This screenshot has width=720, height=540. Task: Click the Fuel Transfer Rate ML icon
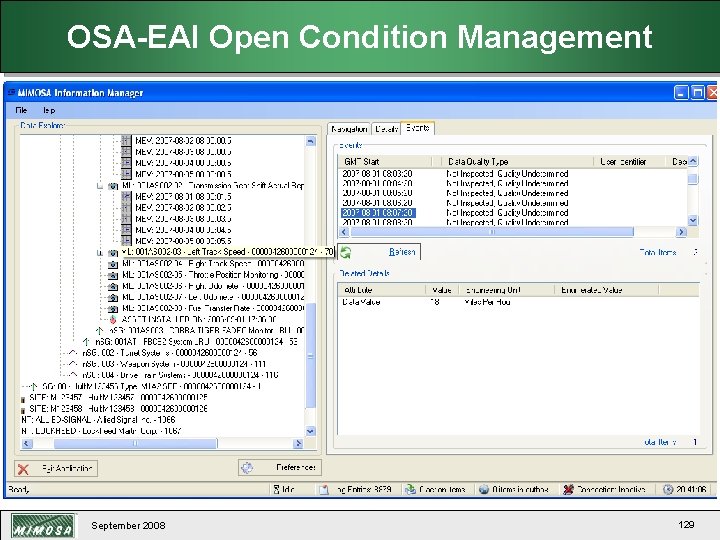(113, 308)
